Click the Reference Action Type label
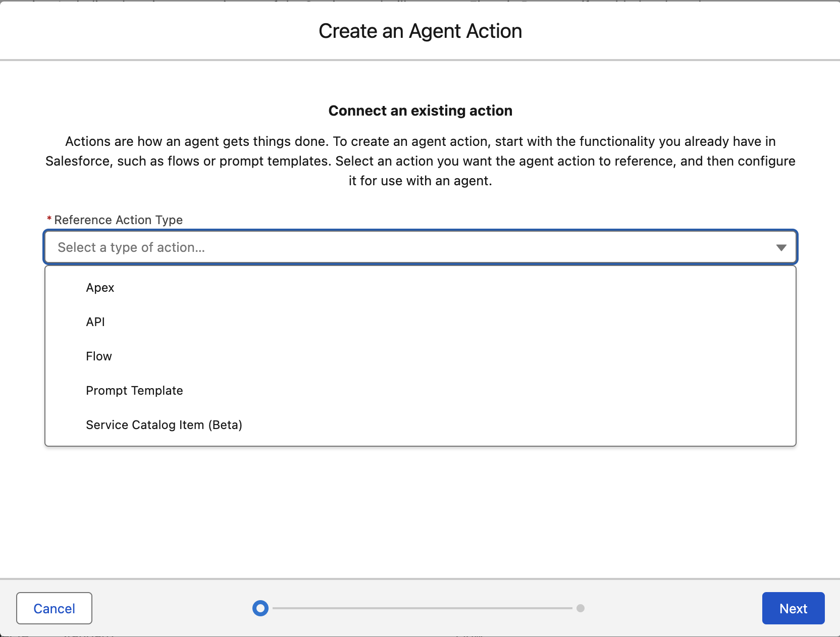The height and width of the screenshot is (637, 840). point(118,220)
